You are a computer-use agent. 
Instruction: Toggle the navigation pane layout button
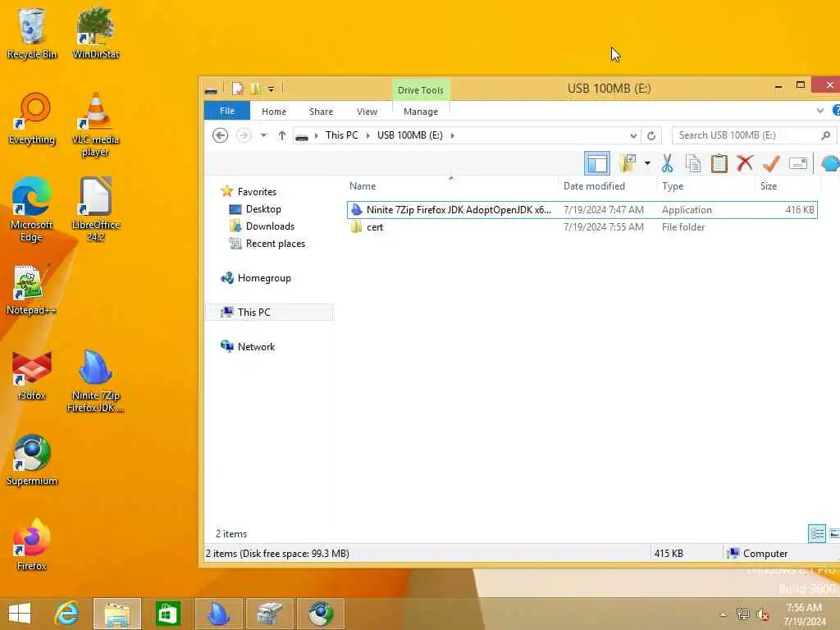pos(597,163)
